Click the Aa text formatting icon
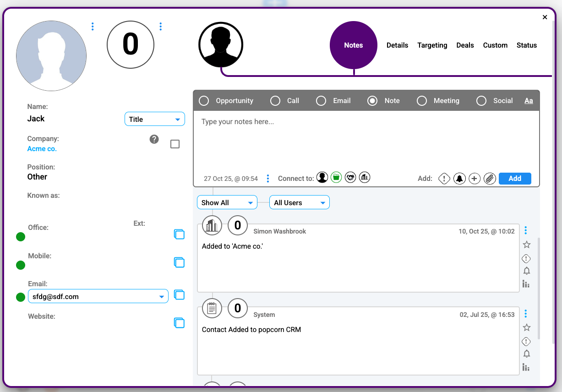The height and width of the screenshot is (392, 562). [529, 101]
